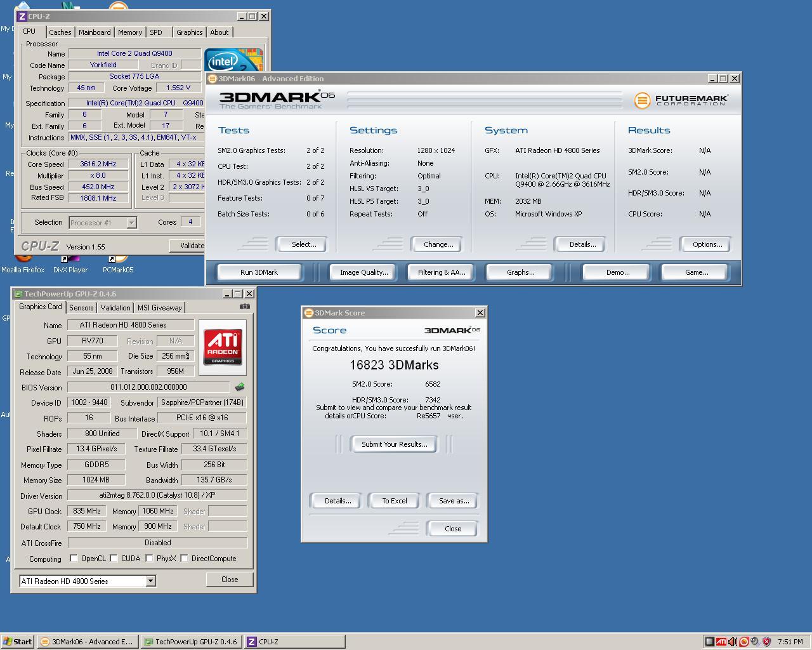
Task: Click the Windows Start button
Action: click(17, 642)
